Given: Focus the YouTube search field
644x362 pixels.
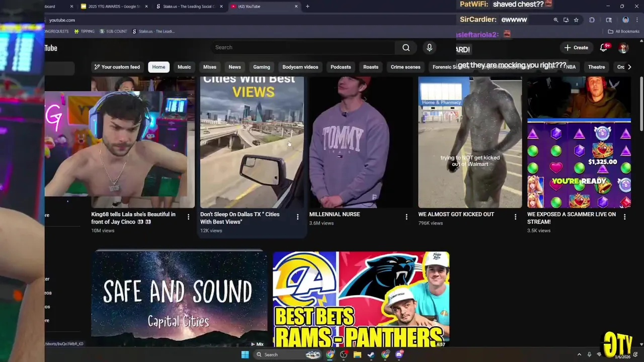Looking at the screenshot, I should [303, 48].
